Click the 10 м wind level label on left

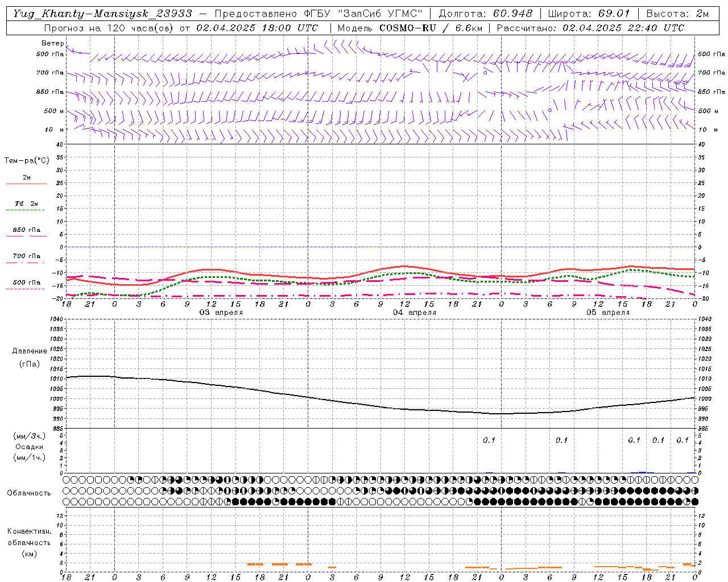point(55,130)
